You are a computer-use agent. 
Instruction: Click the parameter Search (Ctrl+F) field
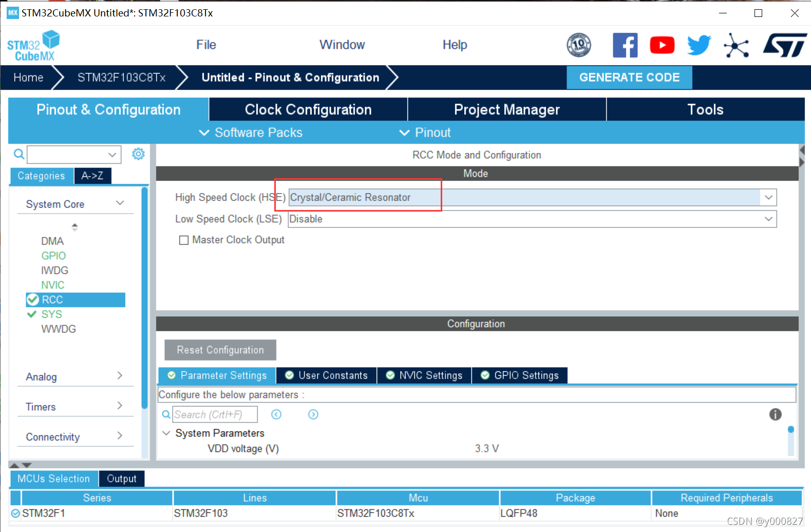click(x=215, y=414)
